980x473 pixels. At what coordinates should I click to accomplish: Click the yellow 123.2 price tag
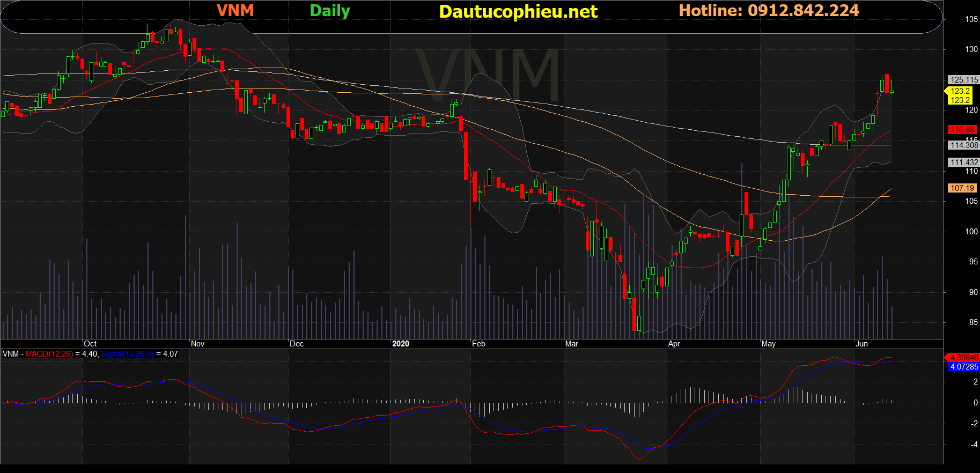click(x=960, y=95)
